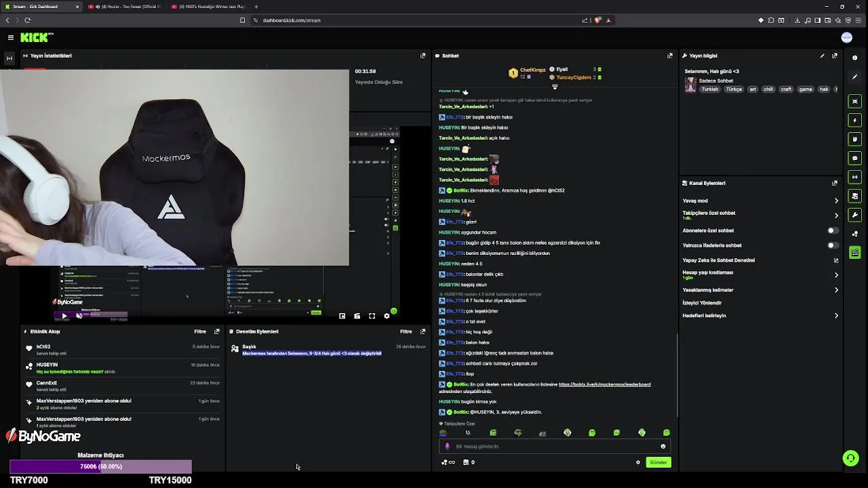Image resolution: width=868 pixels, height=488 pixels.
Task: Pop out the Kanal Eylemleri panel
Action: (x=834, y=183)
